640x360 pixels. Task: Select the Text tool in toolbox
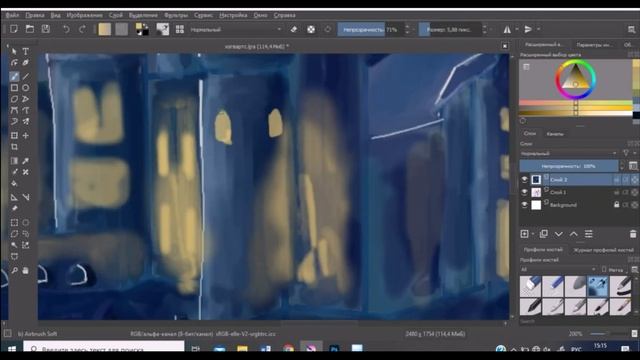click(x=26, y=51)
